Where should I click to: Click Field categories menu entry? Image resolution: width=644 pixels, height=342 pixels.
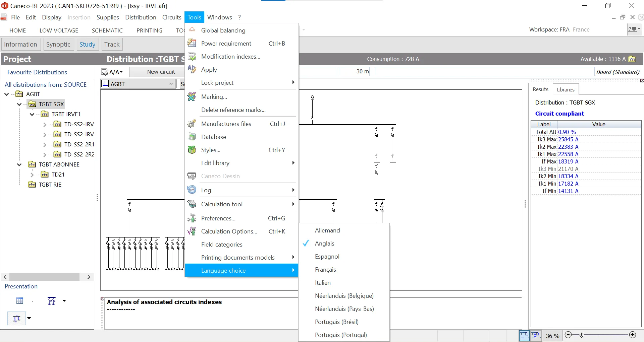[x=241, y=244]
